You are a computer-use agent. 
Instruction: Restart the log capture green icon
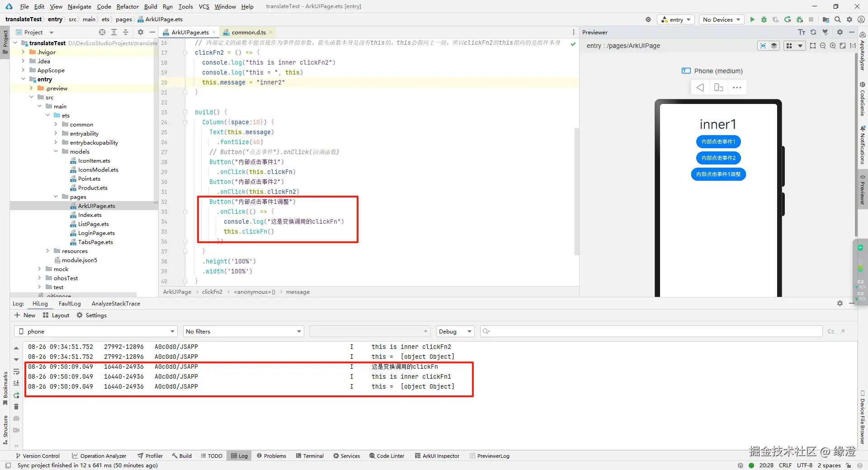click(x=16, y=395)
